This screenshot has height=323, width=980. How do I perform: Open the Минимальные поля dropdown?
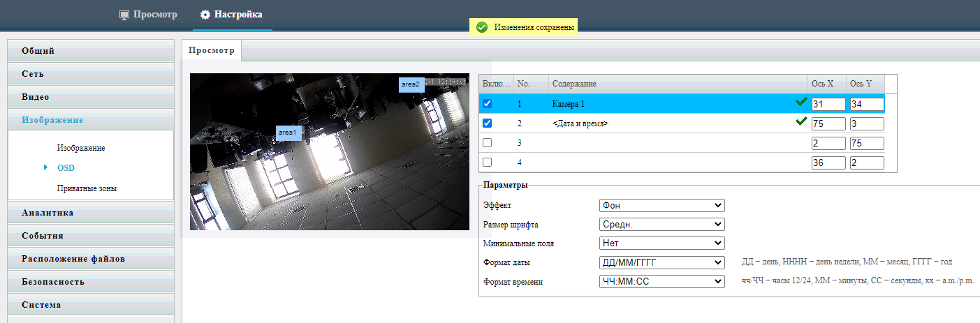pyautogui.click(x=662, y=243)
